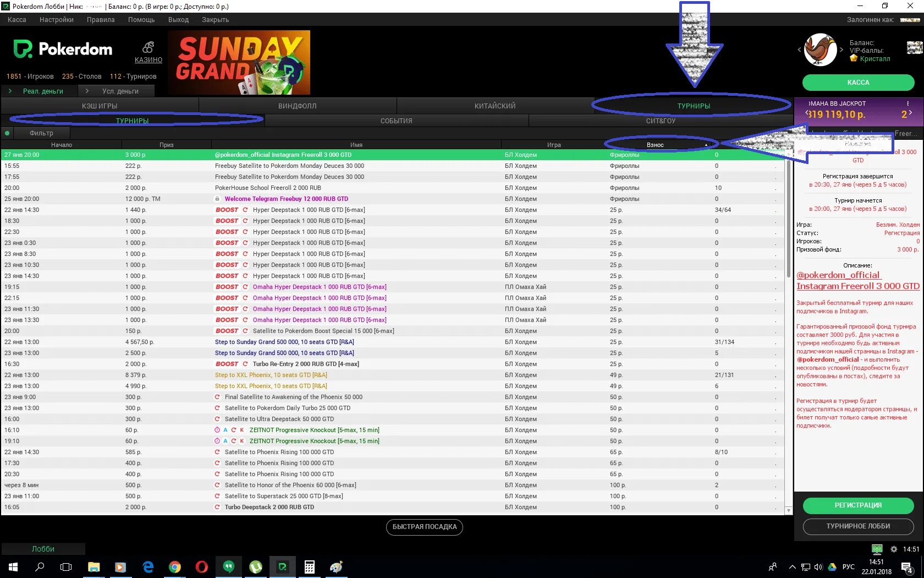Switch to the КИТАЙСКИЙ tab
924x578 pixels.
pos(495,106)
